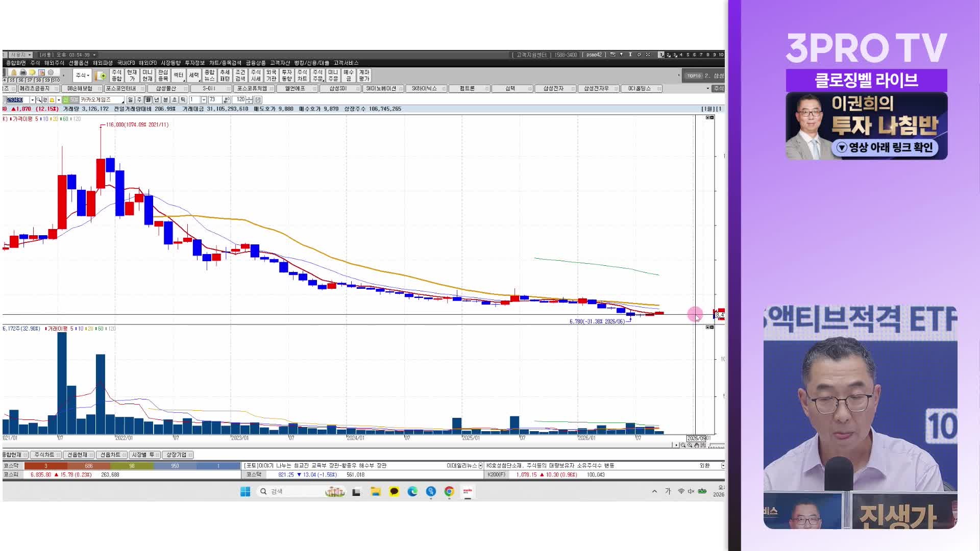
Task: Open the 주식차트 toolbar shortcut
Action: pos(302,76)
